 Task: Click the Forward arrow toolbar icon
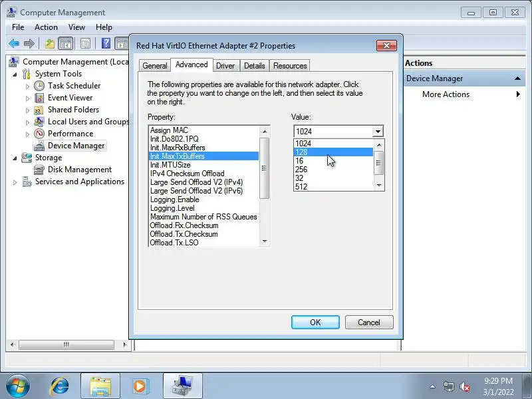(x=29, y=43)
